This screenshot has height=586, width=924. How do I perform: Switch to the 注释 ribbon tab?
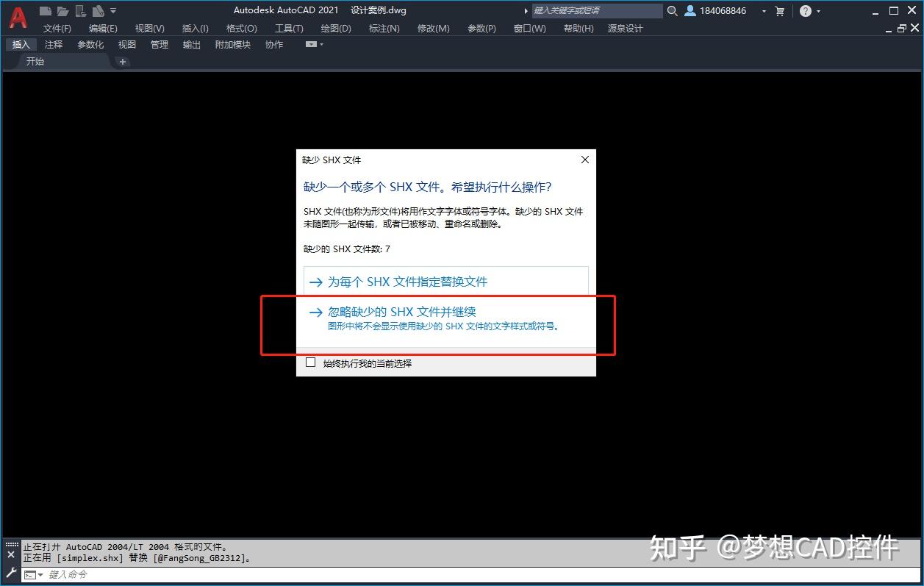coord(54,45)
